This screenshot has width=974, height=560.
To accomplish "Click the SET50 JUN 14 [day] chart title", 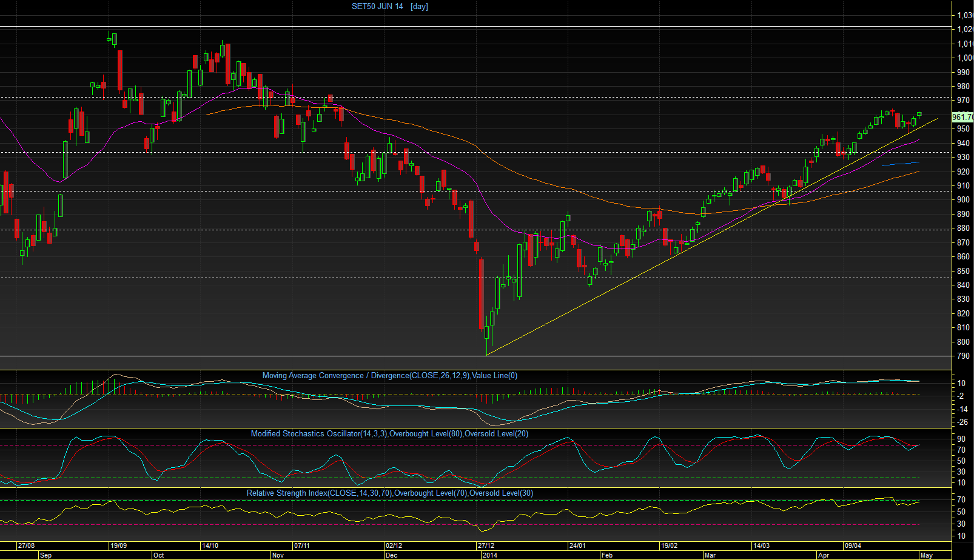I will click(x=390, y=7).
